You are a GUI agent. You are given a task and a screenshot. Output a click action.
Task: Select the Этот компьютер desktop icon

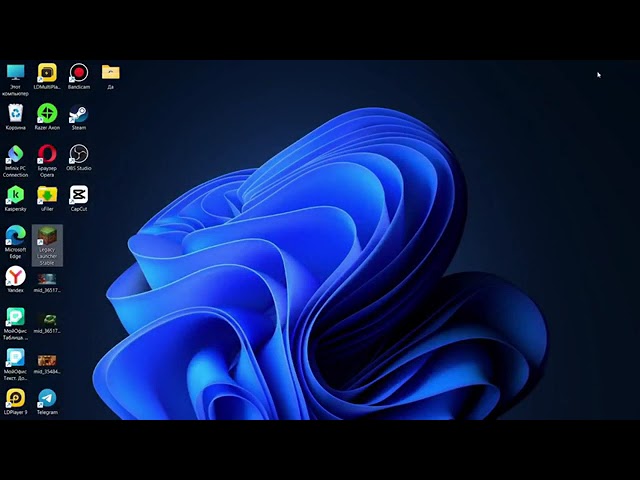coord(16,79)
